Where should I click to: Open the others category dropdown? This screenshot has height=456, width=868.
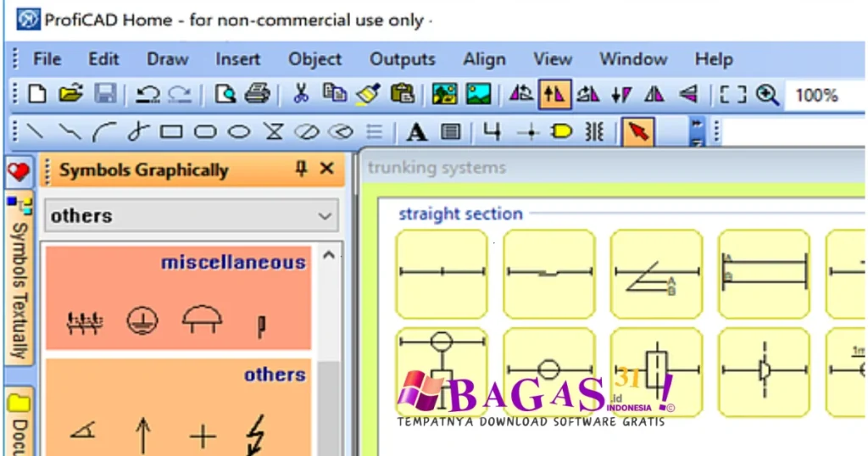coord(192,216)
